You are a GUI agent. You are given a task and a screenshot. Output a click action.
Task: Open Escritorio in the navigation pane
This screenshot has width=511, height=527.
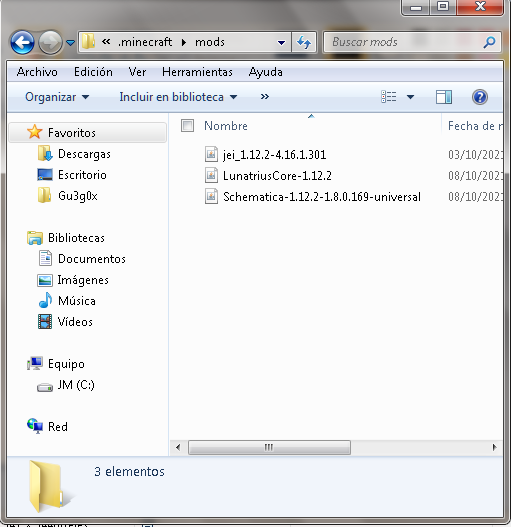82,175
